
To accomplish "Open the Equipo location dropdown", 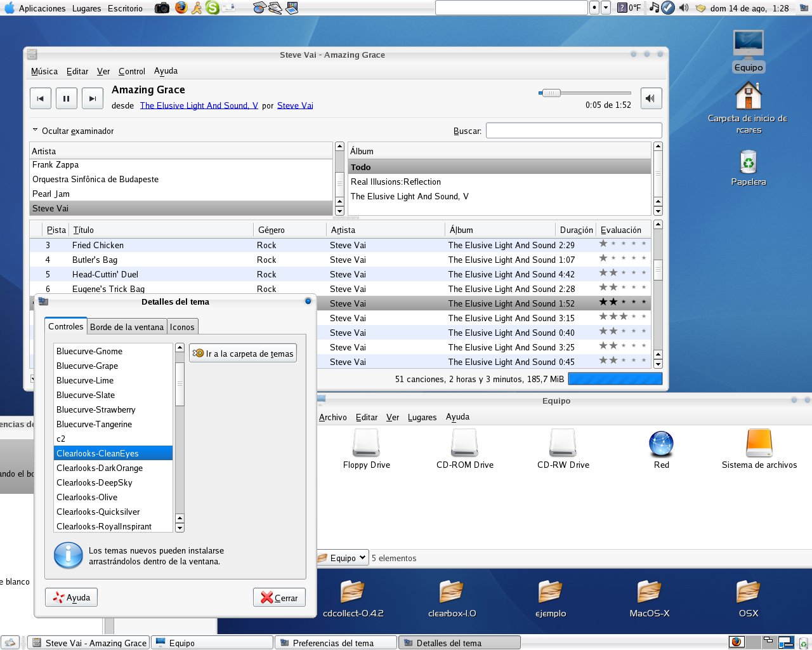I will pyautogui.click(x=343, y=558).
